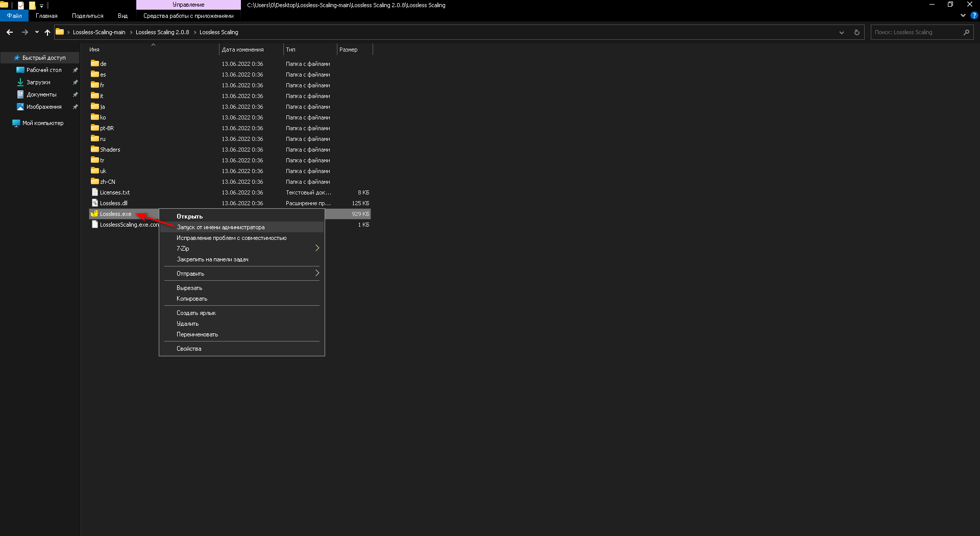Click the search magnifier icon
The image size is (980, 536).
966,32
